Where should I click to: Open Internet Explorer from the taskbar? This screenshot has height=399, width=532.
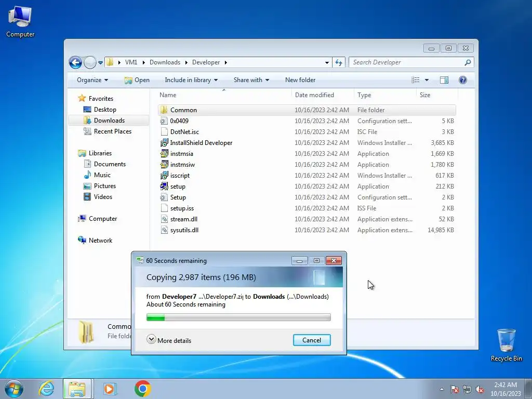pos(46,389)
